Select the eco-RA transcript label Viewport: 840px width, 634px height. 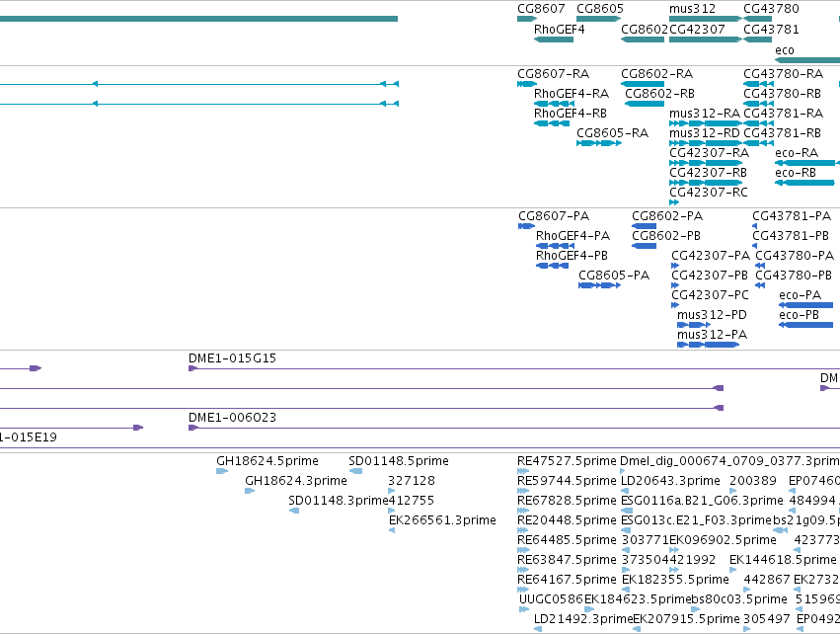[797, 153]
